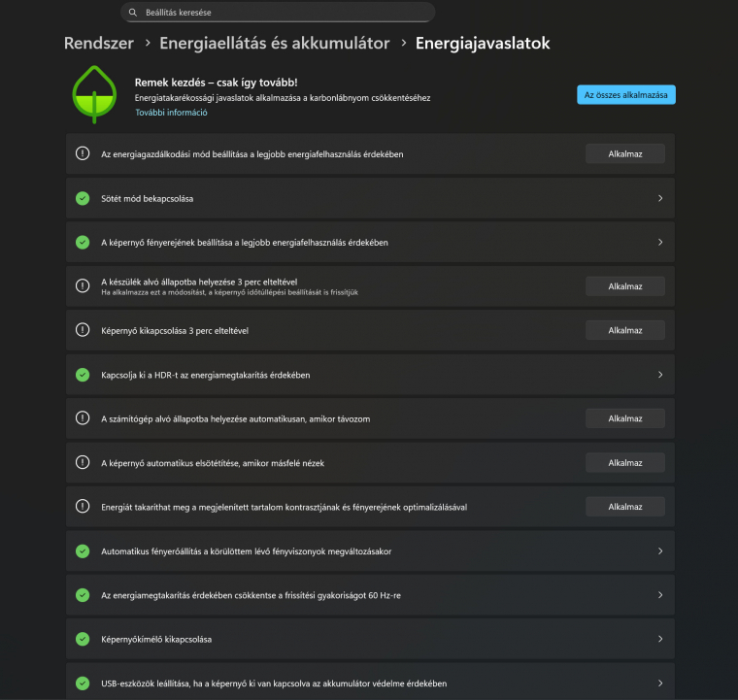Click the green checkmark beside Képernyőkímélő kikapcsolása
This screenshot has width=738, height=700.
point(83,639)
